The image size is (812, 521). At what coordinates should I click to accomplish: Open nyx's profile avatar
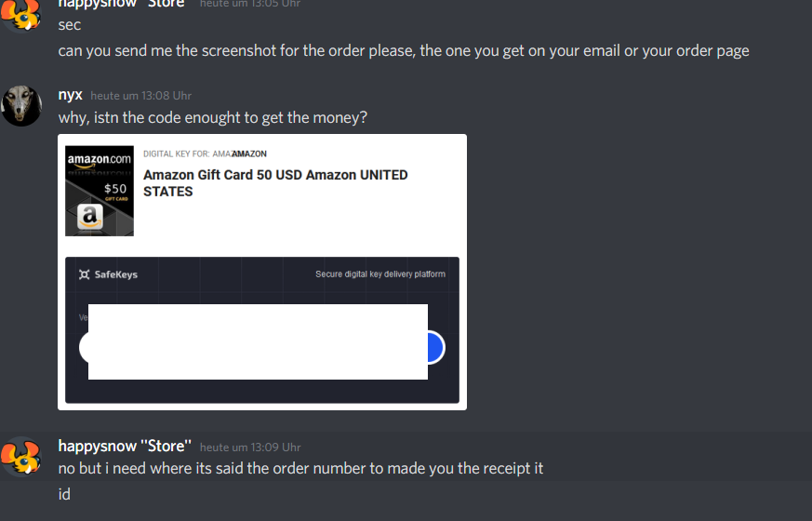coord(21,106)
